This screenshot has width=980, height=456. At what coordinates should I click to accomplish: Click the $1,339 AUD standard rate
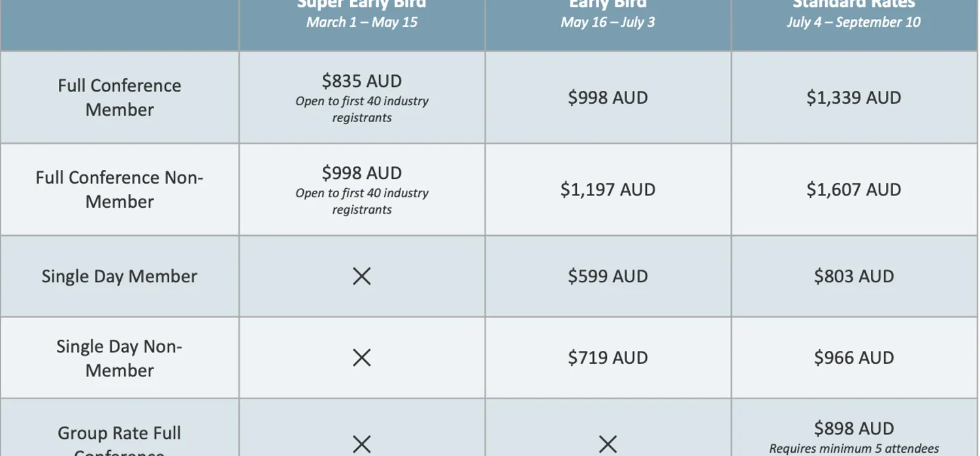(853, 98)
